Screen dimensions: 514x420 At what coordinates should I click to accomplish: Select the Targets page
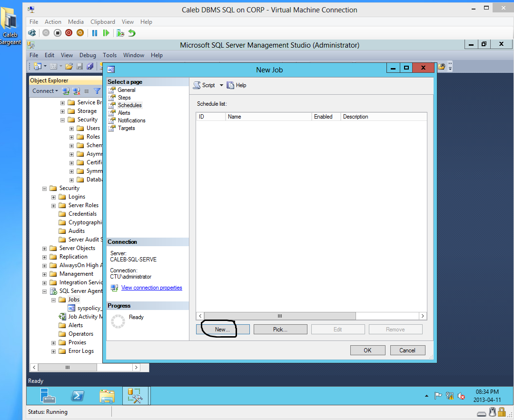126,128
